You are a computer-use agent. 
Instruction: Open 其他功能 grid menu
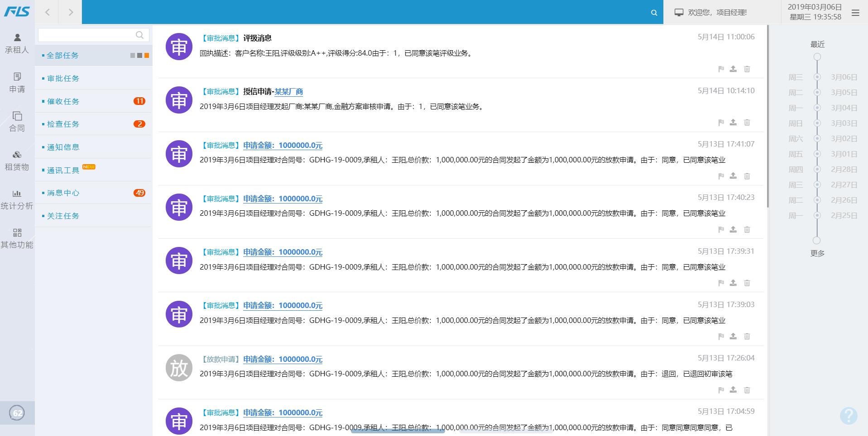(17, 233)
